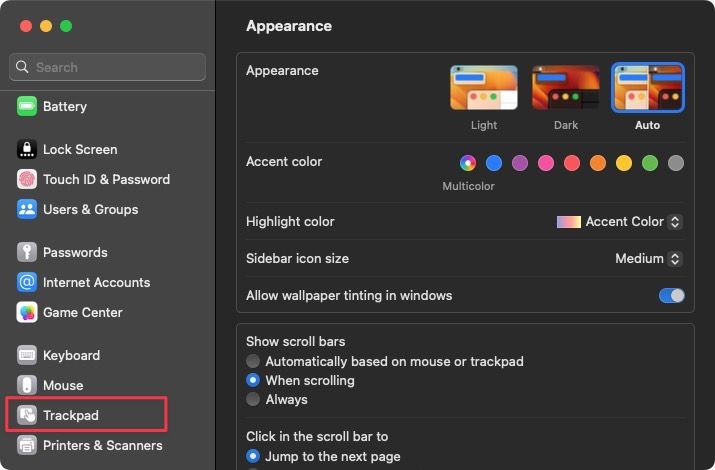Open the Highlight color dropdown
715x470 pixels.
pos(620,221)
